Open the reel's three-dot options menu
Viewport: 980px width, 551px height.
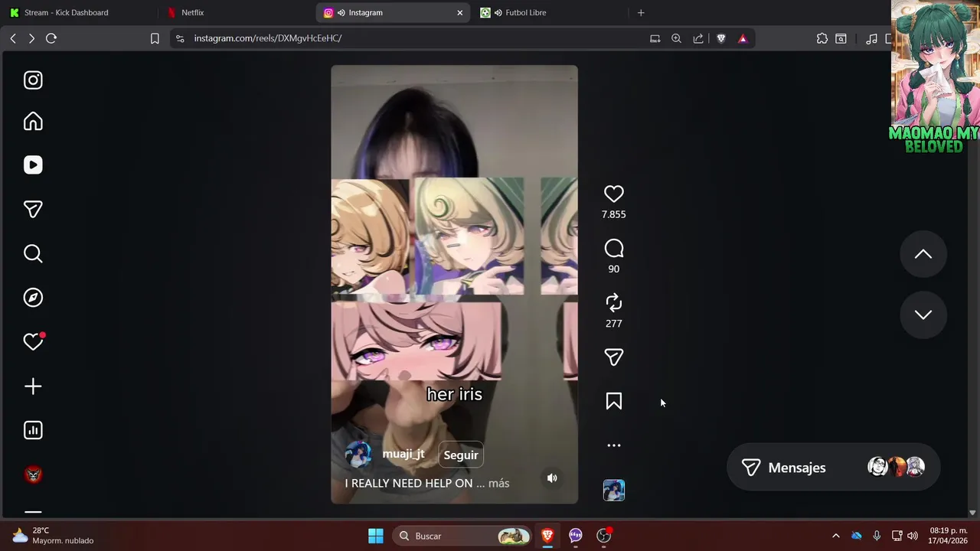(x=614, y=445)
